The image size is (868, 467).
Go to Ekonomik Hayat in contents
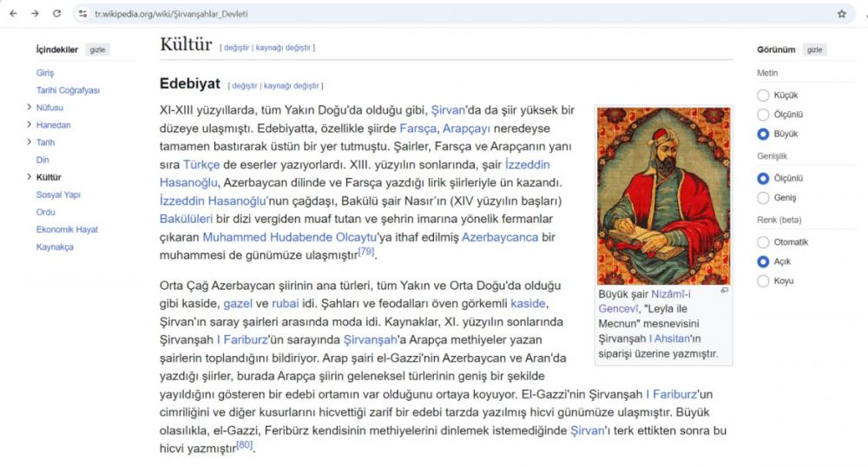click(x=67, y=229)
